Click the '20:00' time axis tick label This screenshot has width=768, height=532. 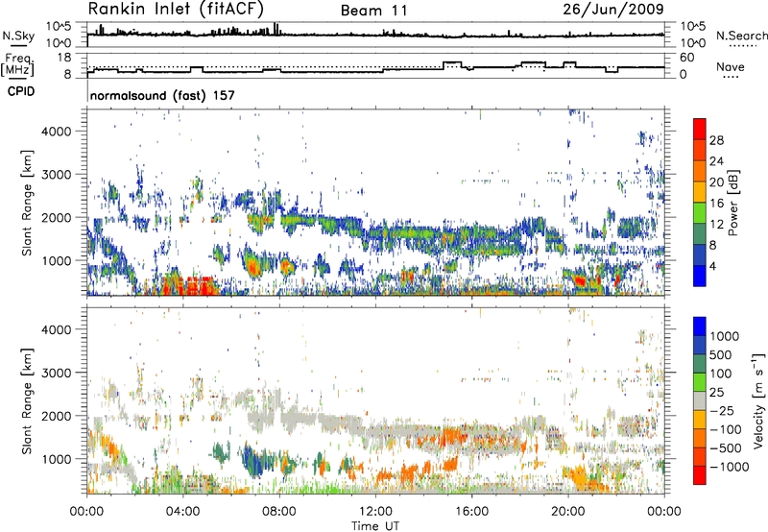[567, 512]
